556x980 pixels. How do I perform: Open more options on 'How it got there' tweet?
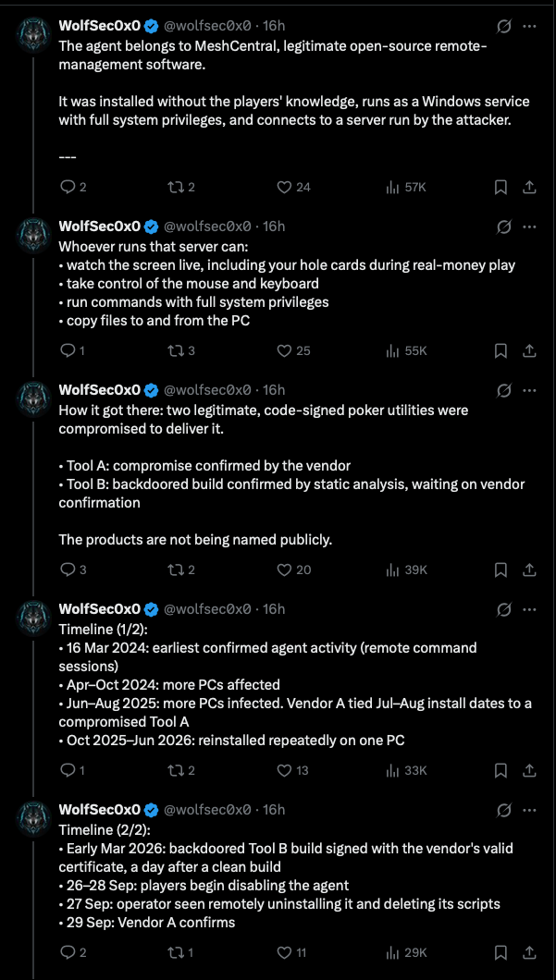529,391
